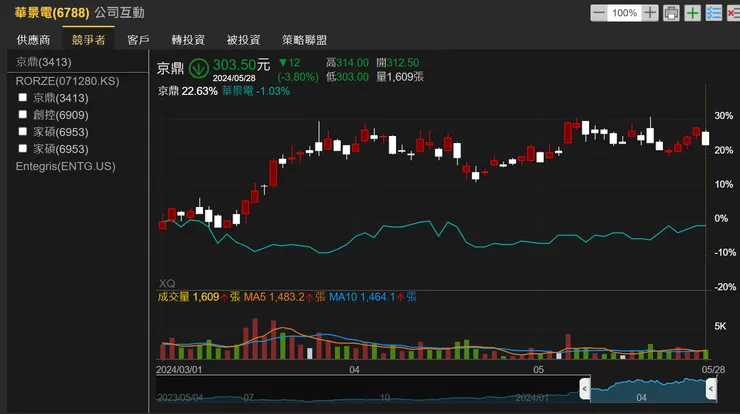Click the right handle of the timeline range
Screen dimensions: 740x414
(711, 389)
